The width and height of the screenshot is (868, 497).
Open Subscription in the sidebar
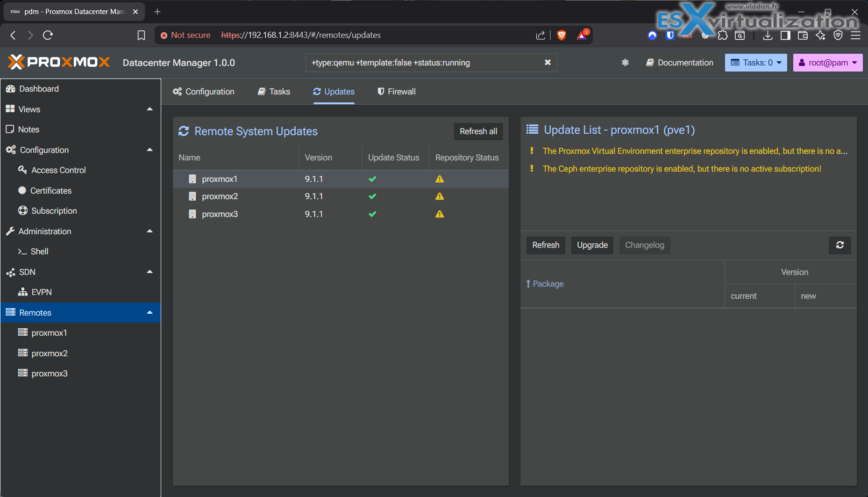(x=54, y=211)
